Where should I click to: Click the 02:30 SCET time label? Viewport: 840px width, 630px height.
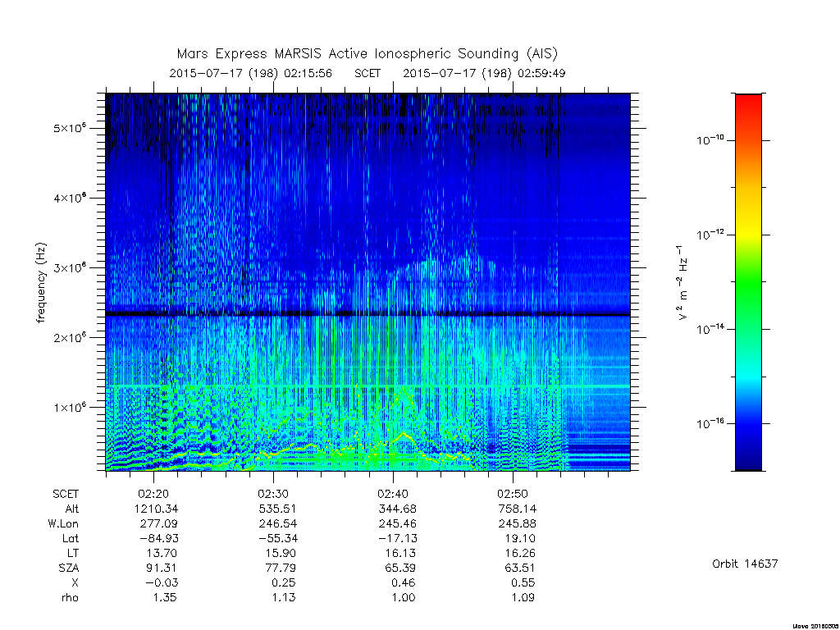tap(273, 493)
